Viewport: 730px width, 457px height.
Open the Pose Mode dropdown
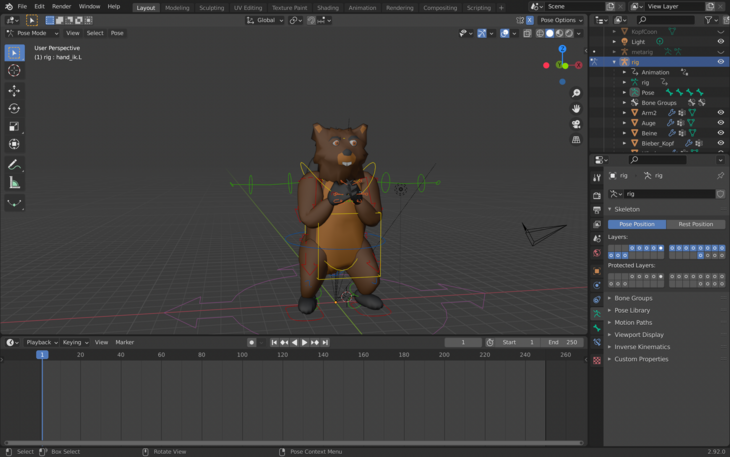pyautogui.click(x=34, y=33)
